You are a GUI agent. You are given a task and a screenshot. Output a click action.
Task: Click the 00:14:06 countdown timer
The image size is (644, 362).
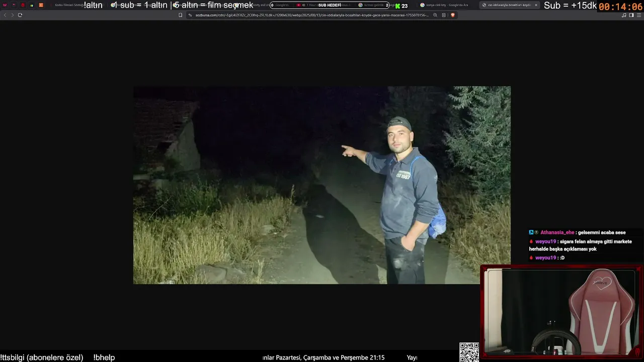[x=621, y=7]
